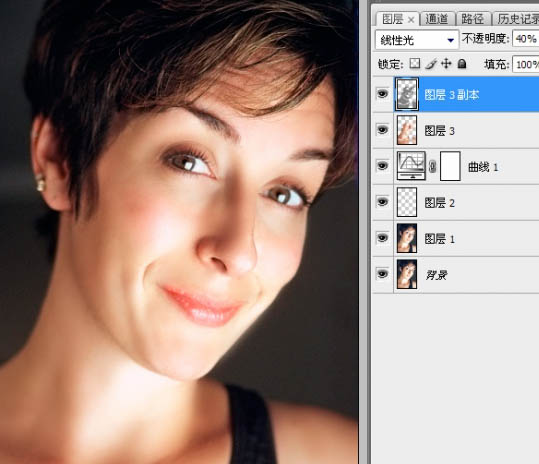
Task: Open the 历史记录 tab
Action: click(x=517, y=19)
